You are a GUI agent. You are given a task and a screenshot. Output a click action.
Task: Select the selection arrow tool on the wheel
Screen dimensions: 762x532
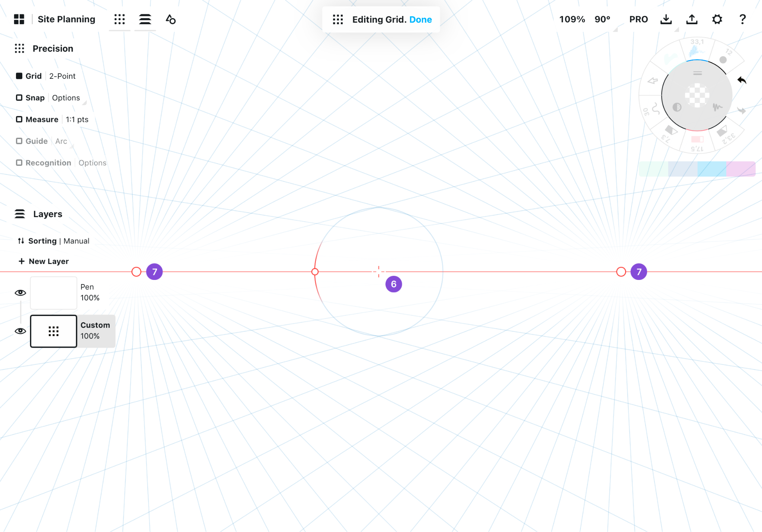point(653,81)
